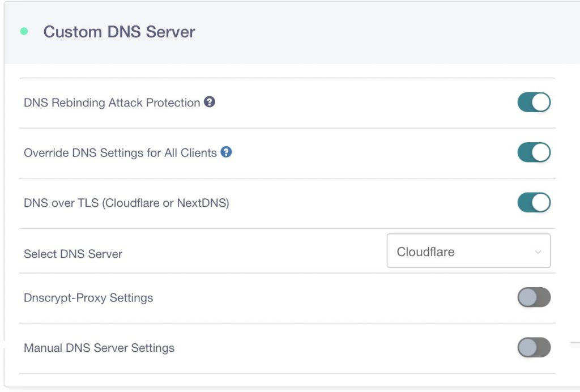Click the green status dot in header

pyautogui.click(x=24, y=32)
